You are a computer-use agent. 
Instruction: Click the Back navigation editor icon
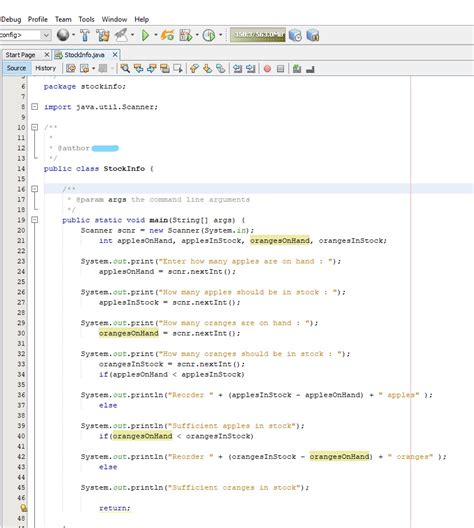[84, 69]
